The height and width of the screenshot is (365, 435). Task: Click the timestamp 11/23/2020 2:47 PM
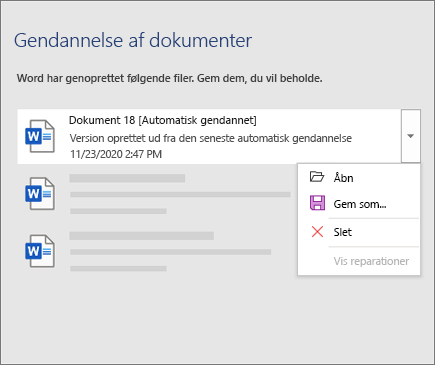point(116,154)
